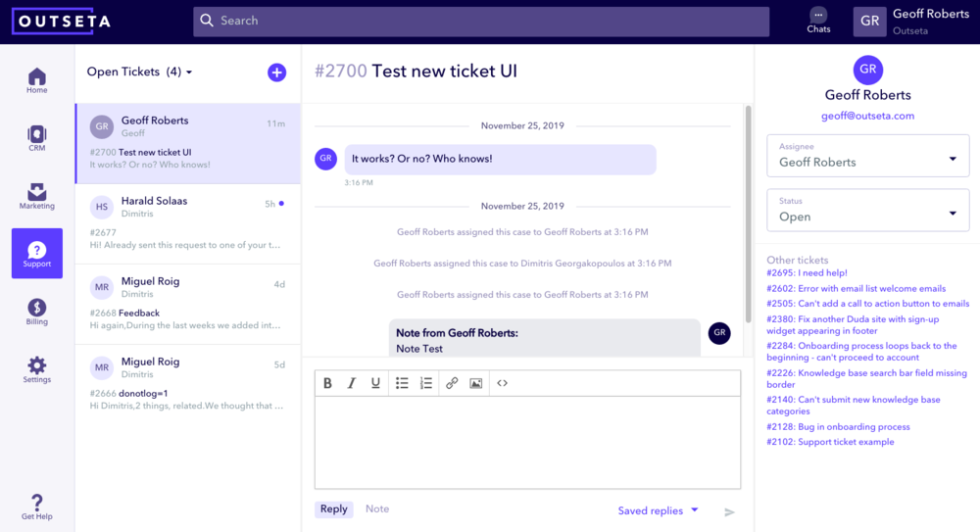Screen dimensions: 980x532
Task: Apply underline formatting in editor
Action: 375,383
